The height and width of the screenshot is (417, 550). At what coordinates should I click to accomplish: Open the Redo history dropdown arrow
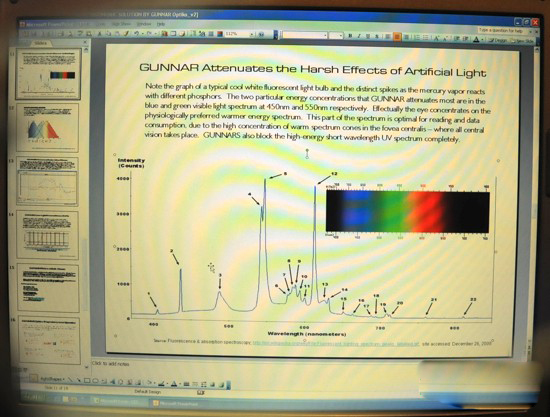155,34
